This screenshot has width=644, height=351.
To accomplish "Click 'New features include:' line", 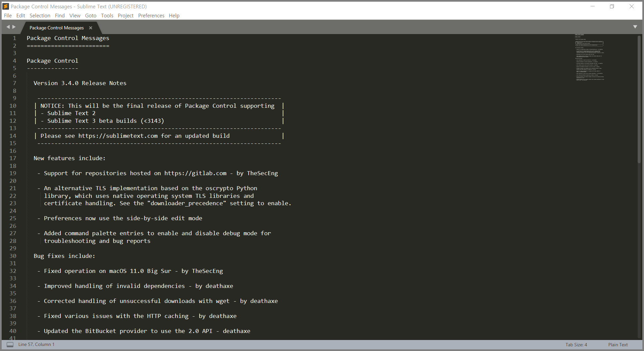I will pos(69,158).
